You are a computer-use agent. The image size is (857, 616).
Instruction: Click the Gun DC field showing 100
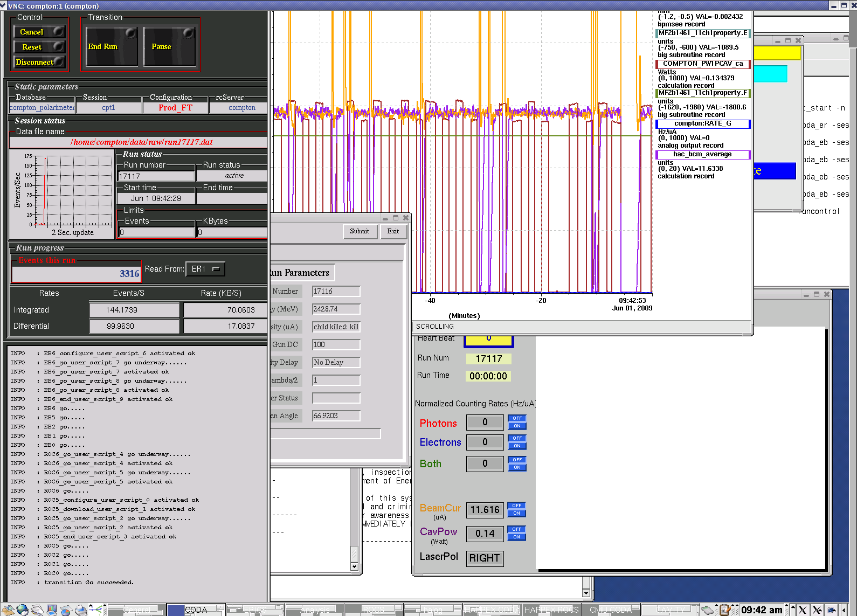tap(336, 345)
